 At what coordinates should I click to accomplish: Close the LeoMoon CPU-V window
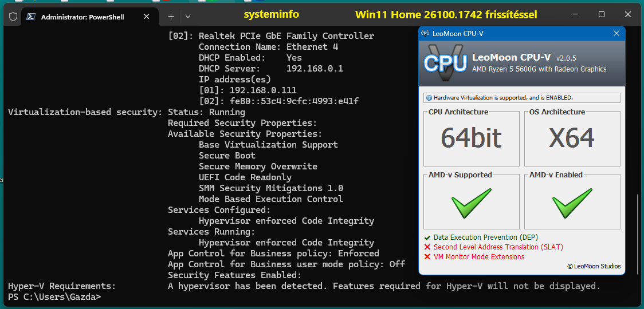click(616, 34)
